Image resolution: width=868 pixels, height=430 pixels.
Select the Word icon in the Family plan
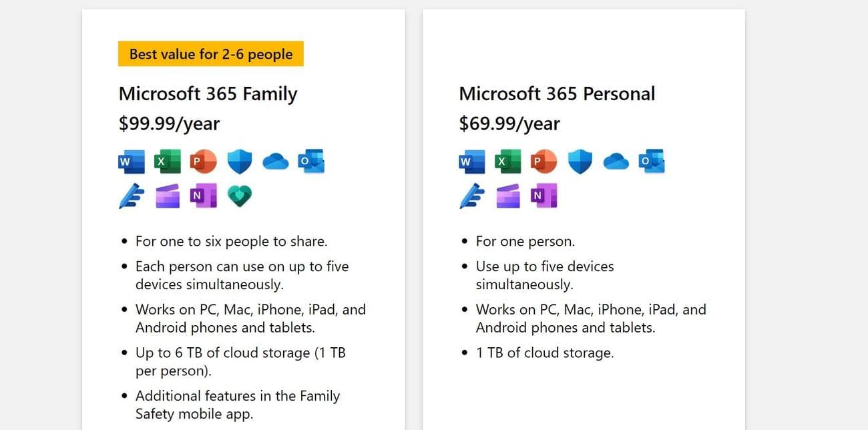coord(132,161)
